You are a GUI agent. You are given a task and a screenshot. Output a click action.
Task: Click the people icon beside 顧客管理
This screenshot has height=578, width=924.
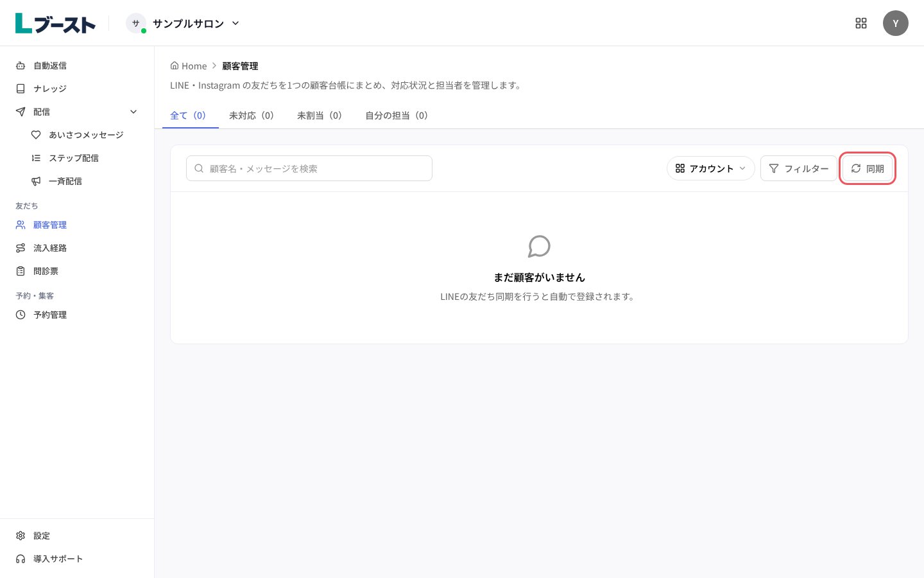pos(21,225)
